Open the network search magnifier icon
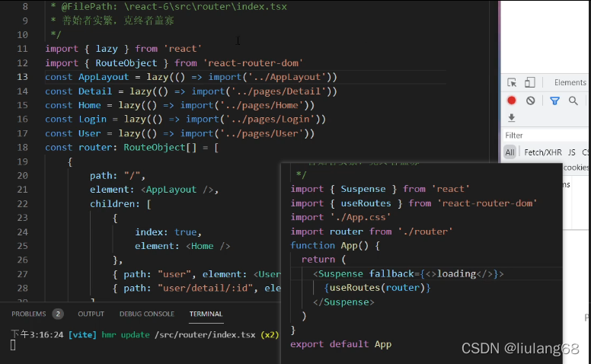This screenshot has height=364, width=591. [573, 101]
